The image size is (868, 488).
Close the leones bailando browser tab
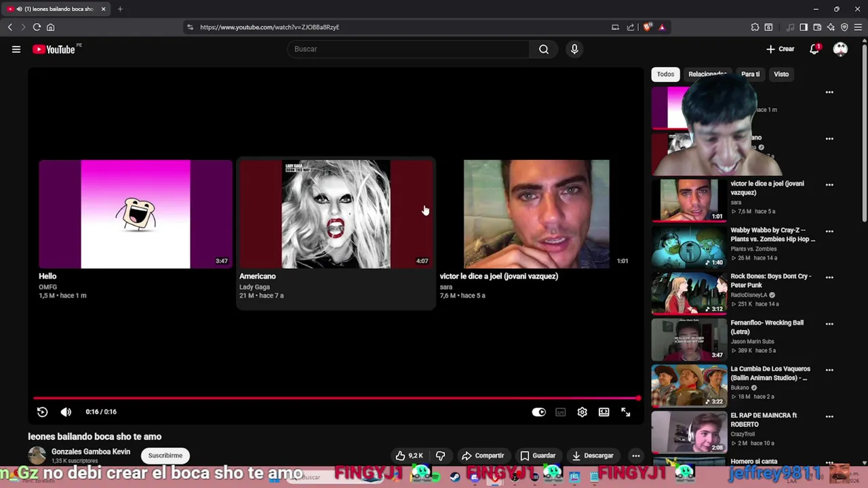coord(104,9)
